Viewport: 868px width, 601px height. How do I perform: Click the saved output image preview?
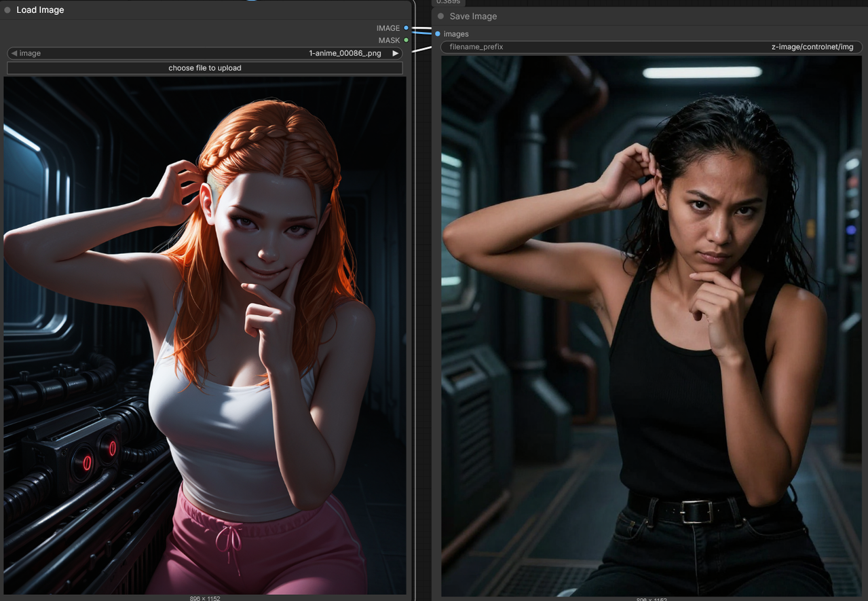tap(651, 326)
